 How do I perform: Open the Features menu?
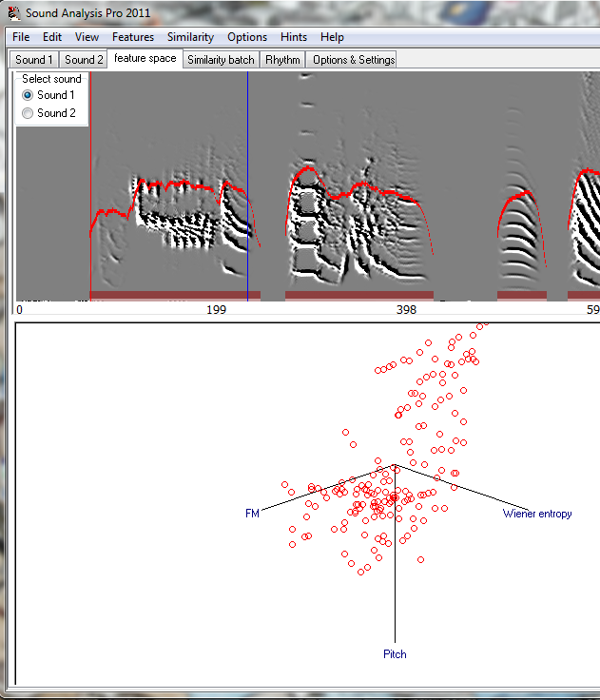coord(132,37)
